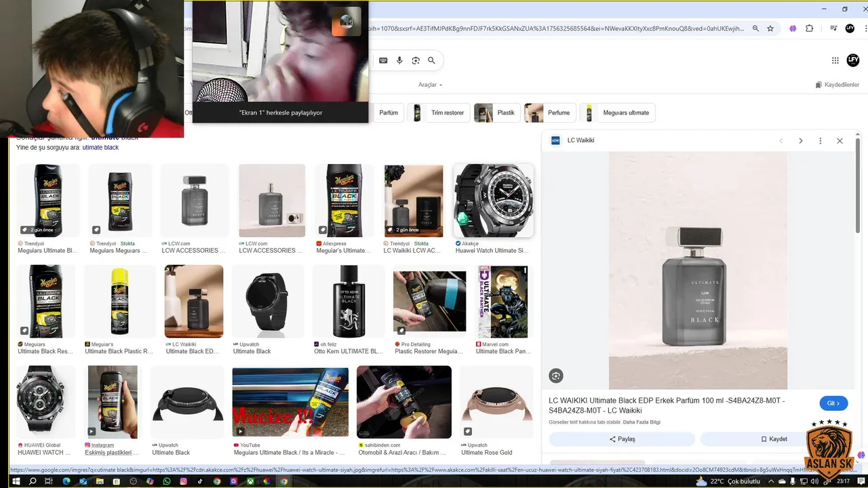Open Chrome media control icon

coord(833,28)
